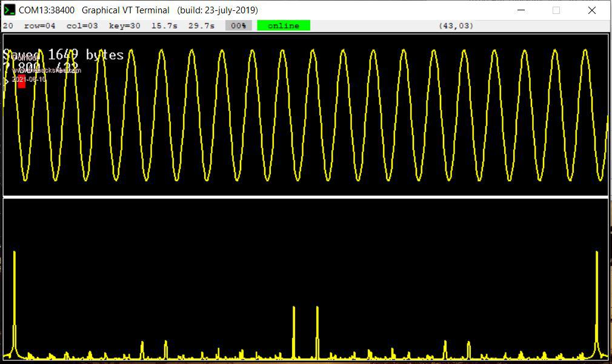Click the green 'online' status indicator

pos(284,26)
